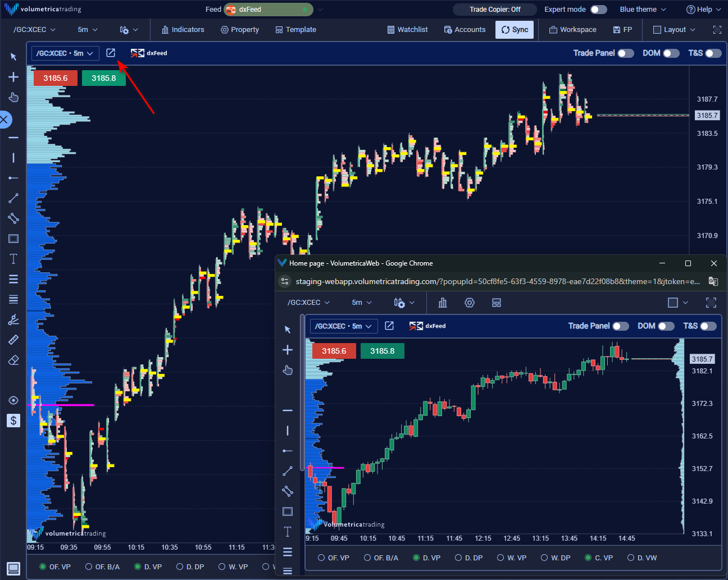Viewport: 728px width, 580px height.
Task: Toggle Trade Panel switch in main window
Action: [626, 53]
